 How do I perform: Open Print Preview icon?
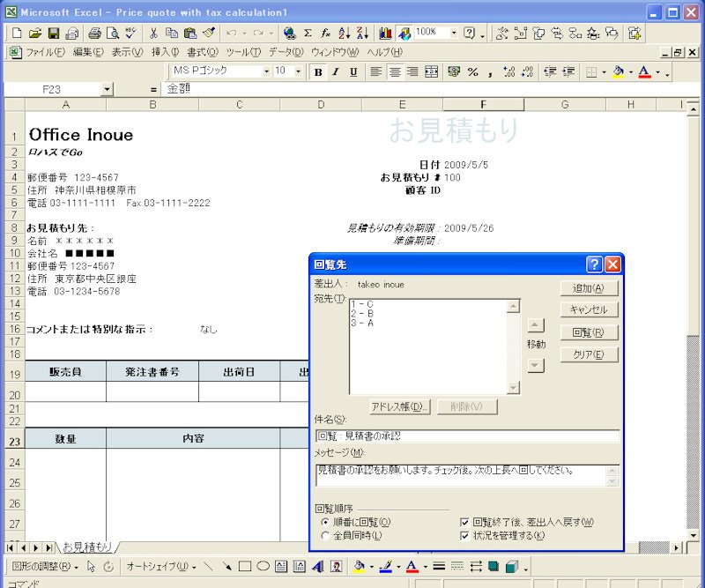pos(113,33)
